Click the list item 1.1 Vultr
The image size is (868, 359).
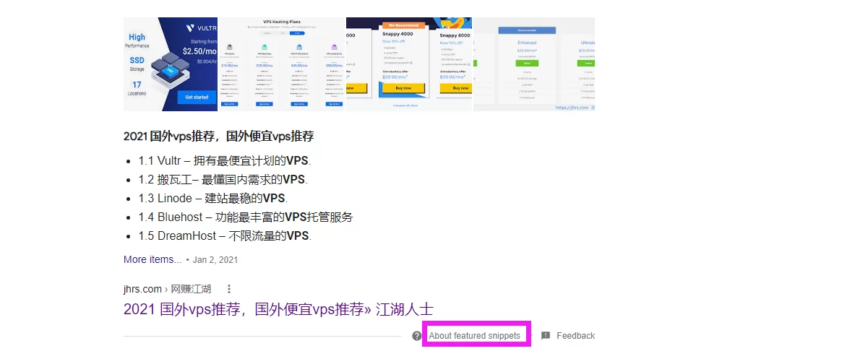coord(225,161)
